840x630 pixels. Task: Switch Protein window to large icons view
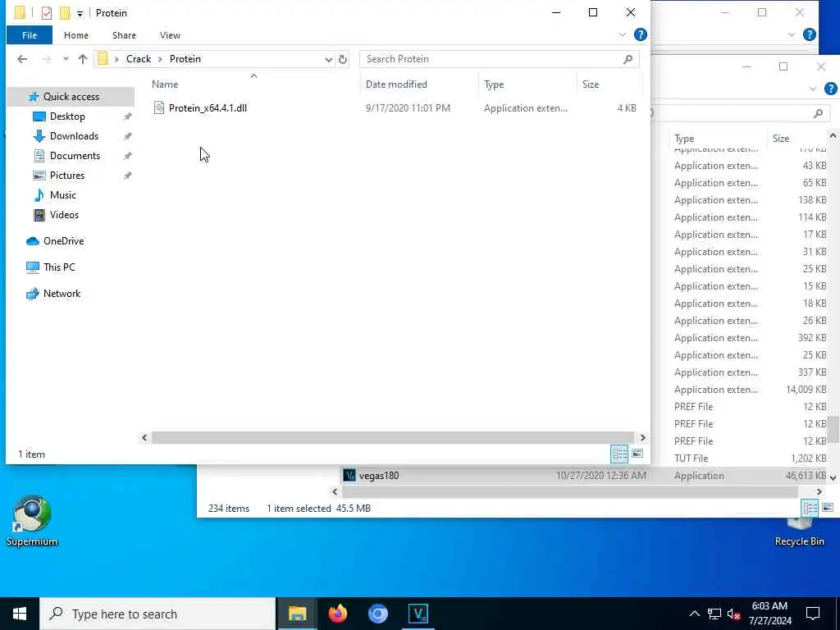(637, 454)
